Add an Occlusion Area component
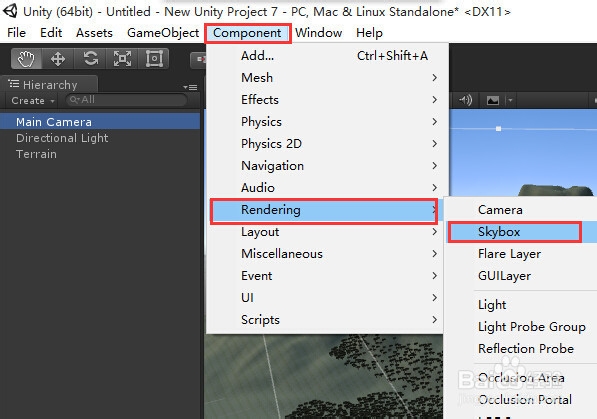 [522, 378]
